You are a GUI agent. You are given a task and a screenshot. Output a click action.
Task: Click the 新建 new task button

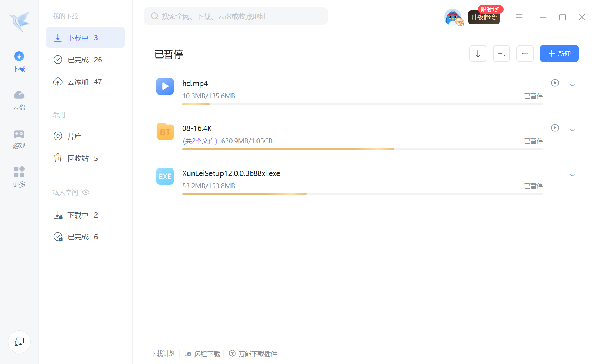point(559,54)
